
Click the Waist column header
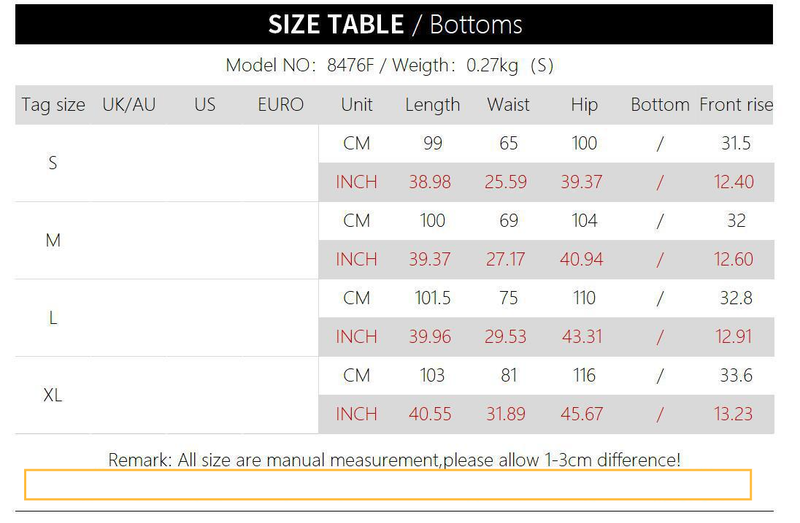point(508,105)
